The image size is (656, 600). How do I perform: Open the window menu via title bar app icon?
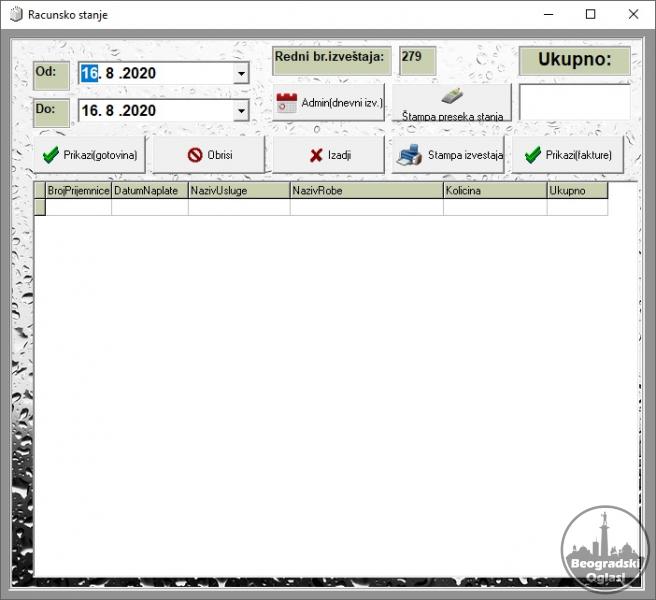(15, 15)
